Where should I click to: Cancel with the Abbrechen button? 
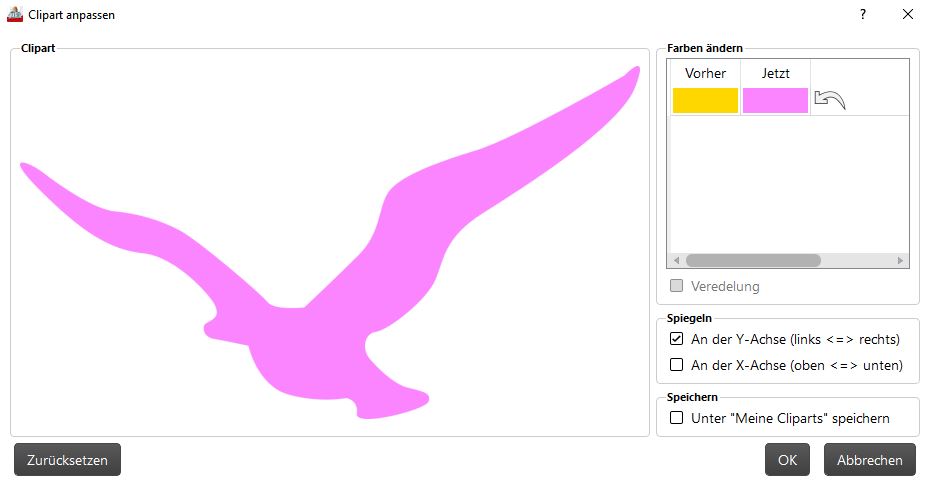click(x=870, y=460)
